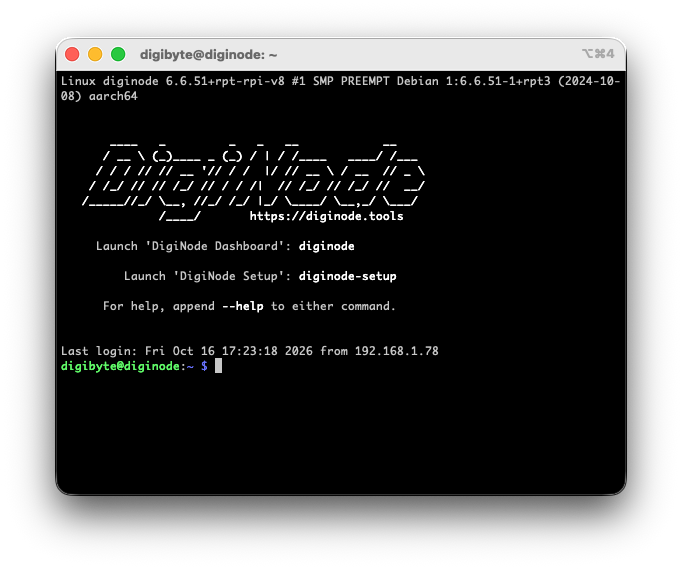Close the terminal with the red button
This screenshot has width=682, height=569.
[72, 54]
